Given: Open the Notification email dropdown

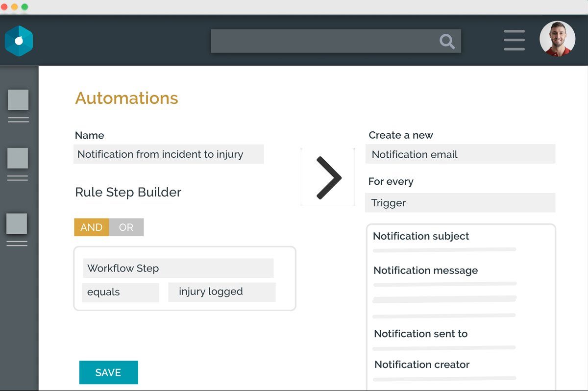Looking at the screenshot, I should pos(460,154).
